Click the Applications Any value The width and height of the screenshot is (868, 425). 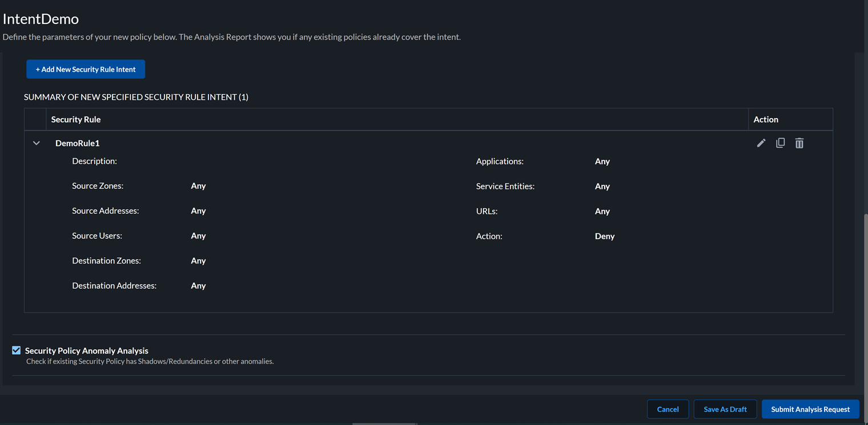pyautogui.click(x=602, y=161)
